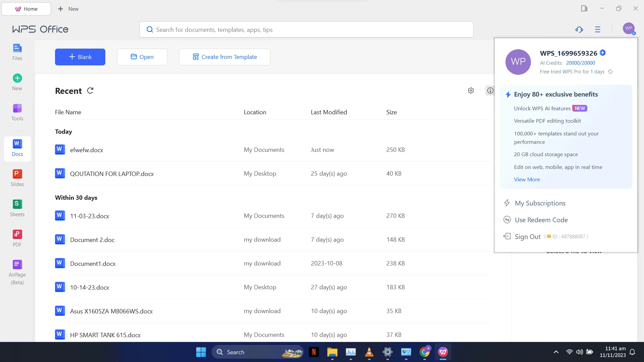Show hidden icons in system tray
Viewport: 644px width, 362px height.
556,352
